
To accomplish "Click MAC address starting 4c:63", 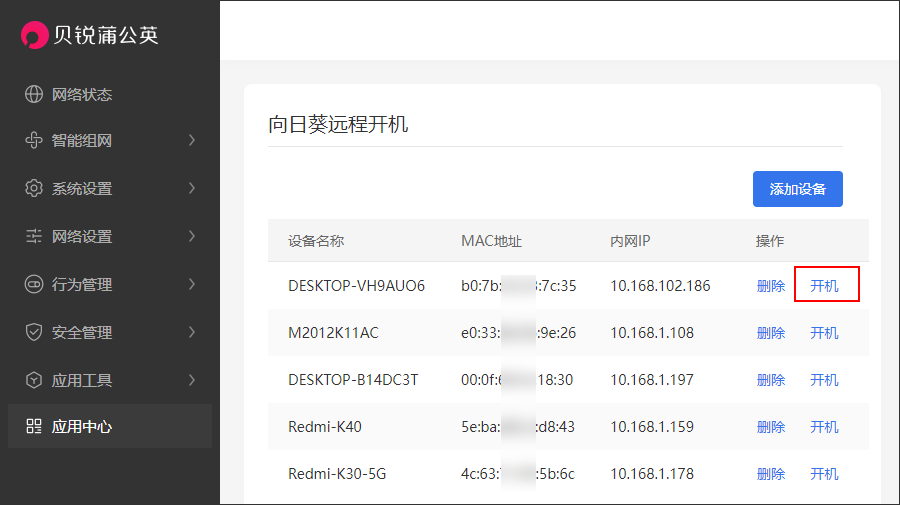I will (518, 474).
